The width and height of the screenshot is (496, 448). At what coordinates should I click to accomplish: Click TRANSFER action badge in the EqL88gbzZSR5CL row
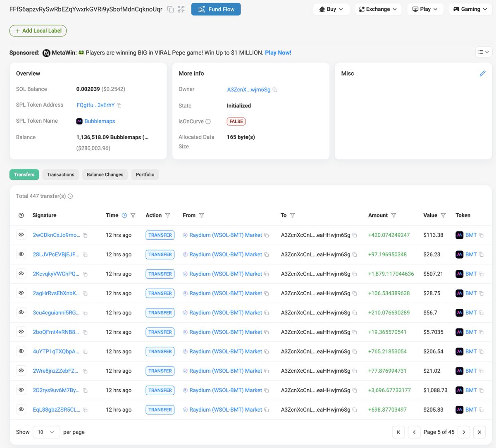[x=160, y=410]
